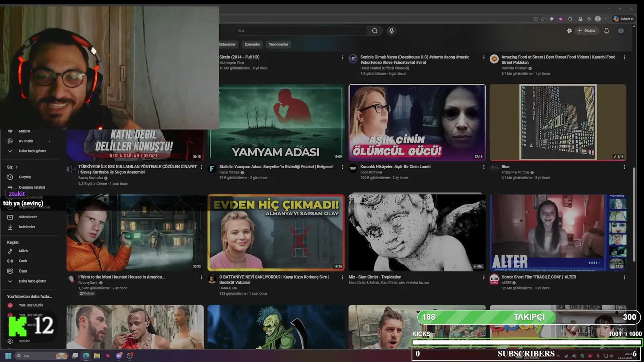Viewport: 644px width, 362px height.
Task: Open more options for Siccin (2014 - Full HD)
Action: pyautogui.click(x=343, y=57)
